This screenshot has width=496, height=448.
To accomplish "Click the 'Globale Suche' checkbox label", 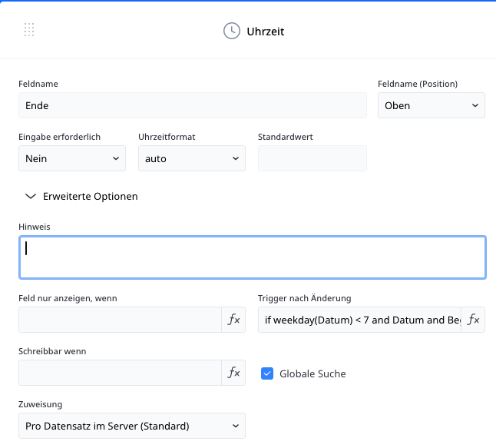I will [x=312, y=373].
